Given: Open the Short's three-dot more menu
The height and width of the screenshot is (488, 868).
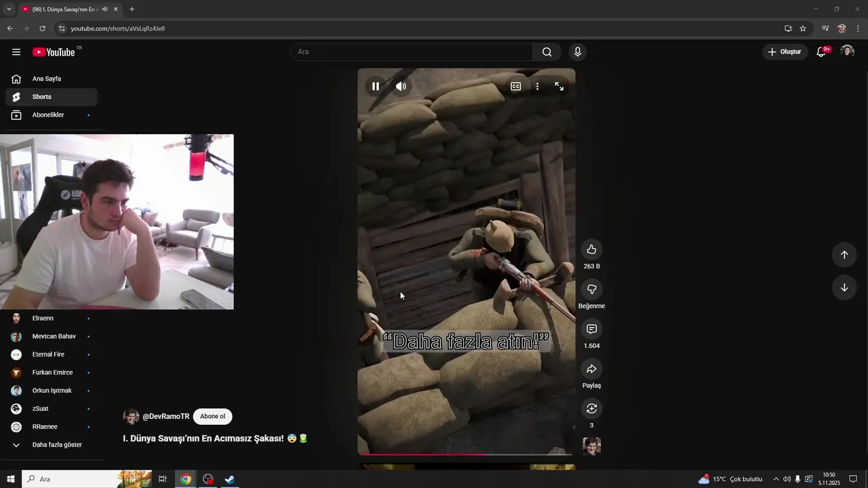Looking at the screenshot, I should click(x=537, y=86).
